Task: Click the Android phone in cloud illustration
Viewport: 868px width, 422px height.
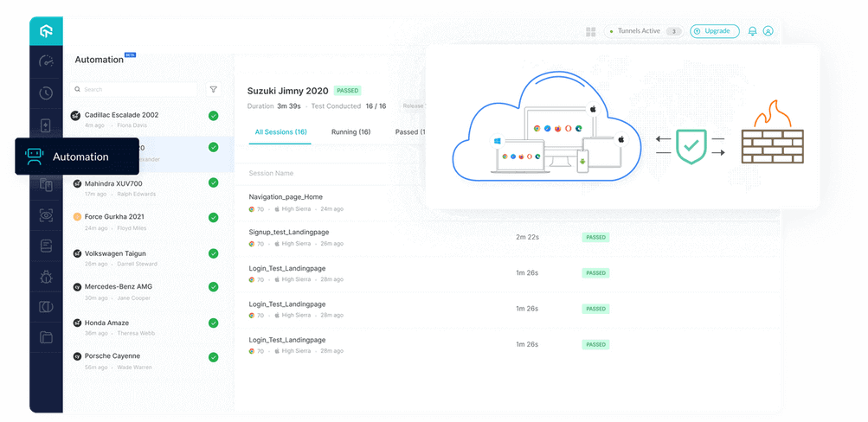Action: click(x=582, y=161)
